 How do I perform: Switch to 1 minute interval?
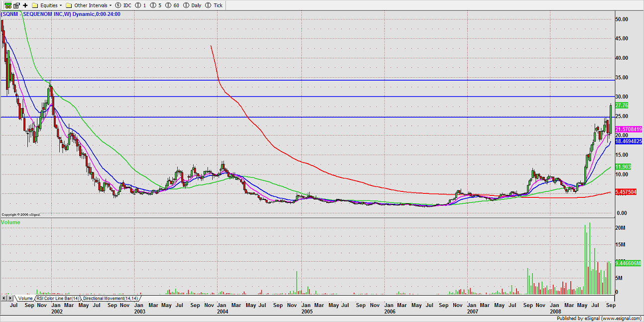click(141, 5)
